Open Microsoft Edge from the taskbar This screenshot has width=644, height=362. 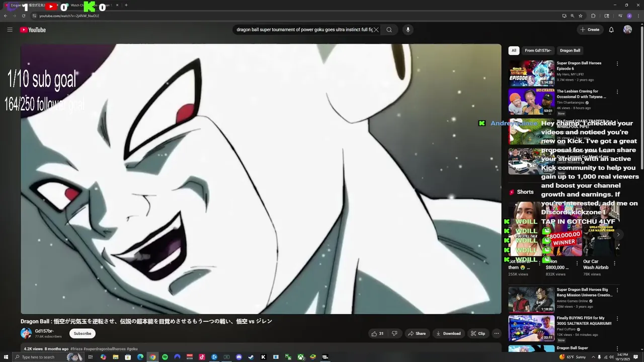pyautogui.click(x=140, y=357)
